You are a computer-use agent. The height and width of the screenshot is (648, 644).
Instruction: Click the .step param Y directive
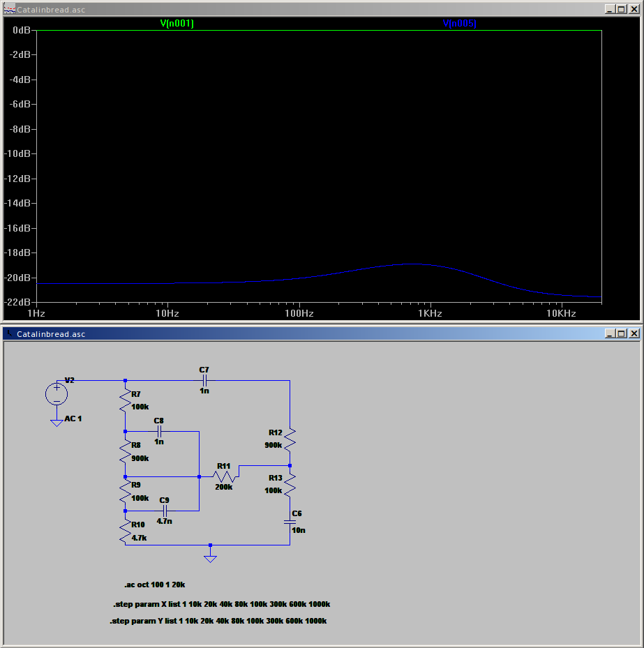click(x=218, y=621)
